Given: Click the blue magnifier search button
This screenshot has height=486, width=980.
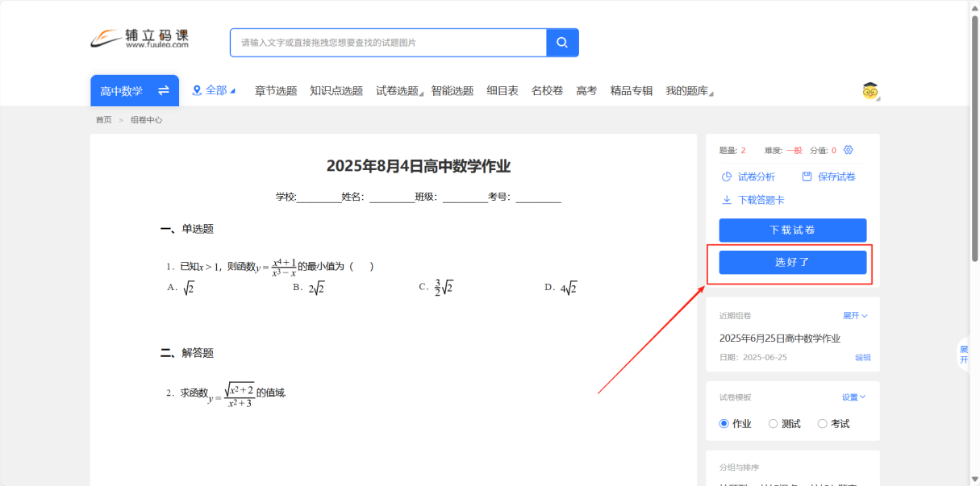Looking at the screenshot, I should (x=562, y=43).
